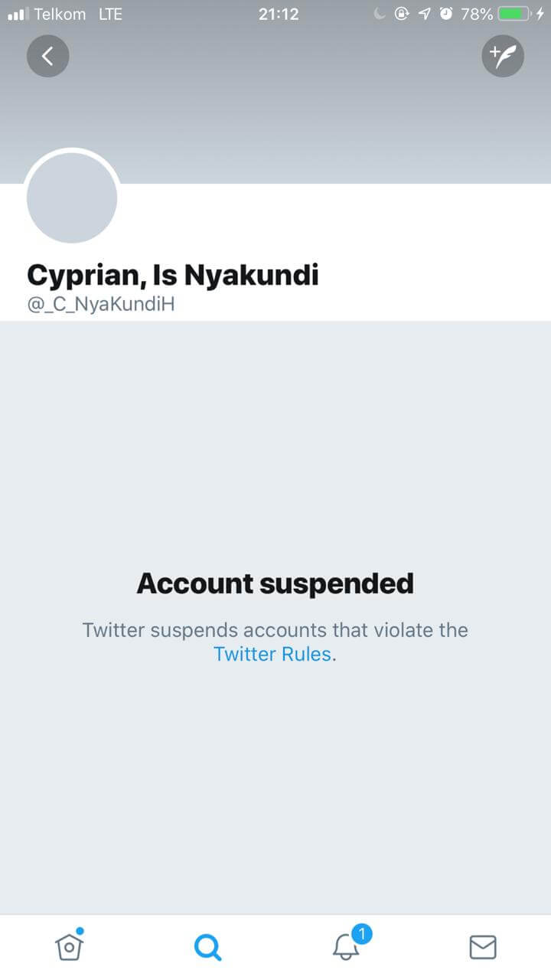Tap the Telkom carrier label
551x980 pixels.
[x=60, y=14]
